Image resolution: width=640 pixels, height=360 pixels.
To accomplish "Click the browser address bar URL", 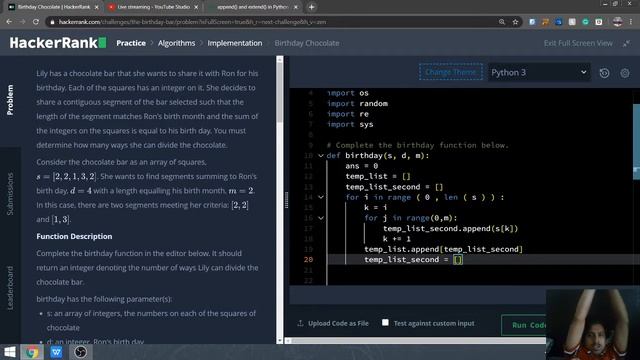I will [x=192, y=22].
